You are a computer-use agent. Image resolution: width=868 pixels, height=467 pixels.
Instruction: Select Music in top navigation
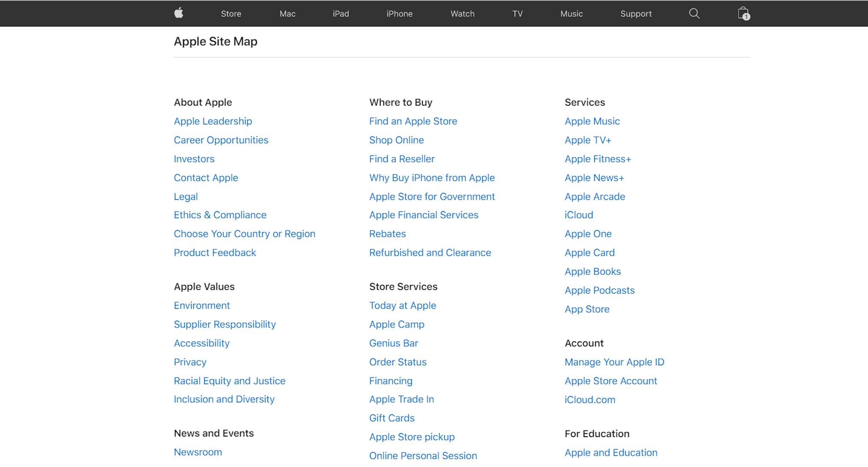point(571,13)
